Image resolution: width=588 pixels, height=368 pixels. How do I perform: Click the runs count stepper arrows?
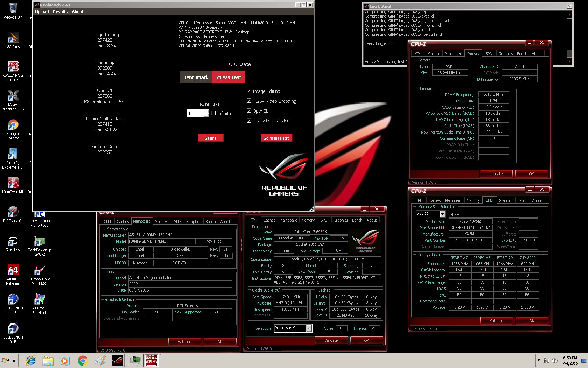pos(206,113)
